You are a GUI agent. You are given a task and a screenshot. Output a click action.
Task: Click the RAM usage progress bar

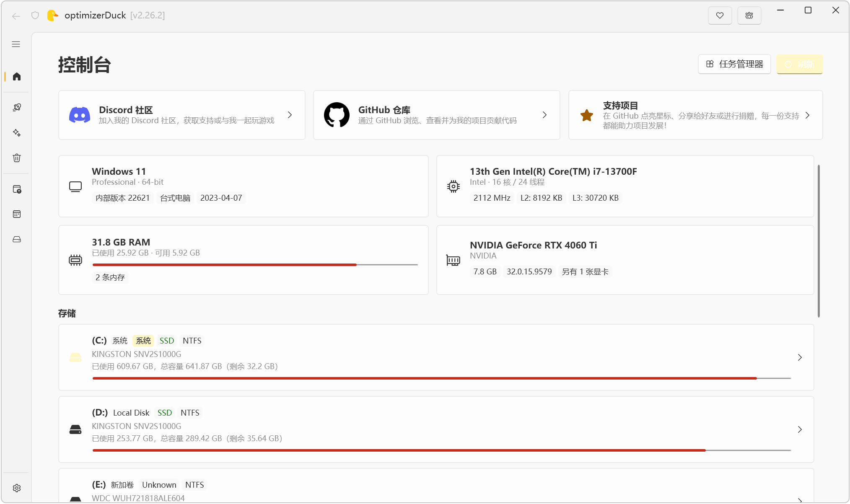click(255, 265)
